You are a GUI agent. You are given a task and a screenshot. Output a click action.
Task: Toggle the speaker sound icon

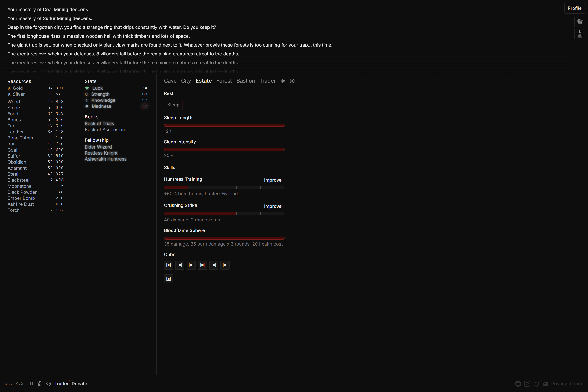click(48, 384)
